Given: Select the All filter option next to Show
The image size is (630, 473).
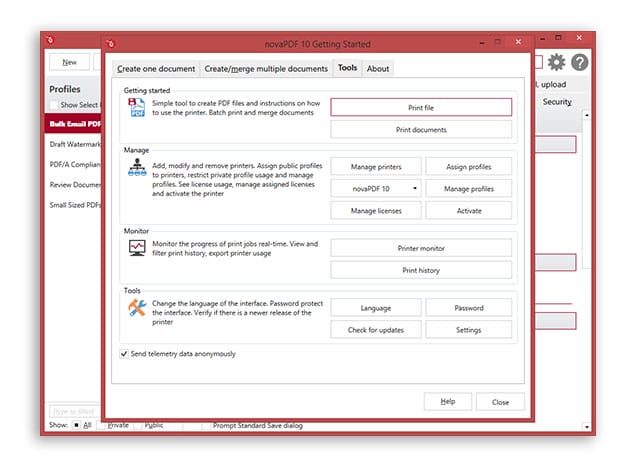Looking at the screenshot, I should pos(76,425).
